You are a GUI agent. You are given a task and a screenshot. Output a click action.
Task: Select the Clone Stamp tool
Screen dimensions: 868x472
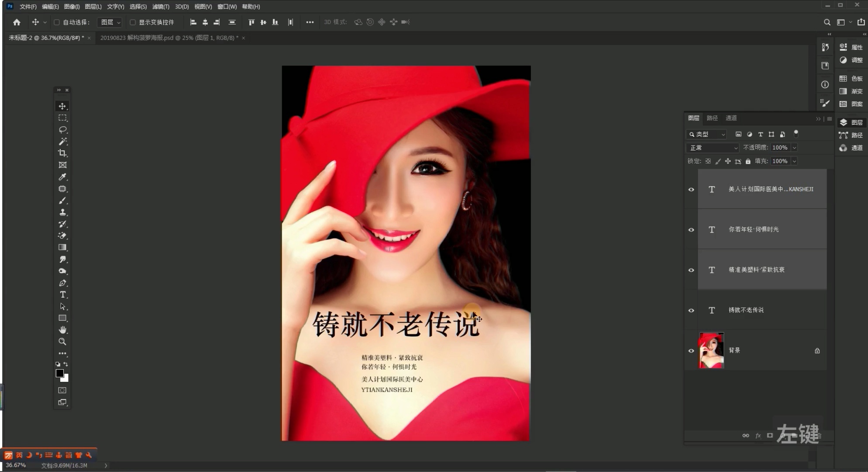pyautogui.click(x=62, y=212)
